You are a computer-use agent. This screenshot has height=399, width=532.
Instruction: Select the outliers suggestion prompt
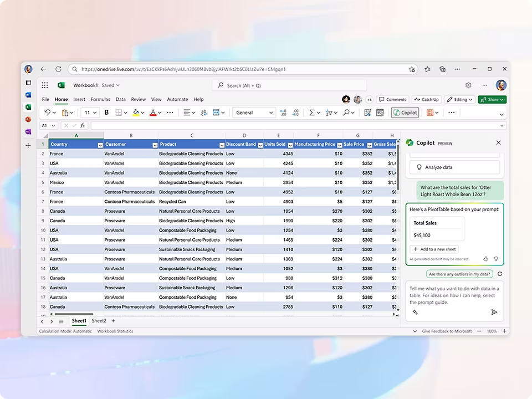459,274
